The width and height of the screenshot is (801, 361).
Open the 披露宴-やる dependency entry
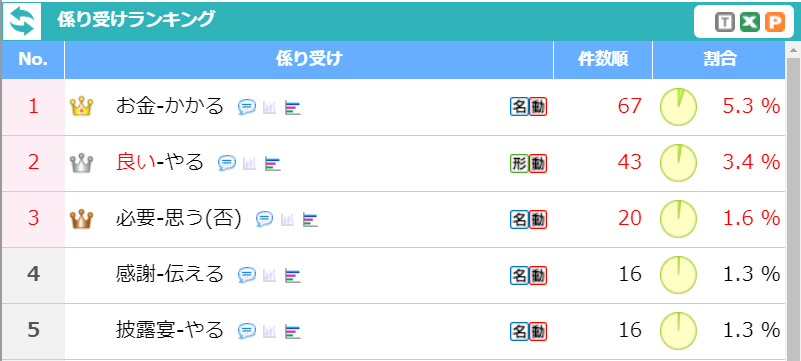click(170, 330)
